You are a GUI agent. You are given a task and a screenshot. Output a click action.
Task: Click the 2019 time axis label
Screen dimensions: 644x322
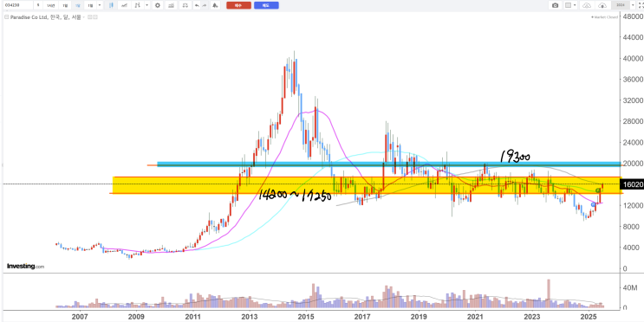click(419, 317)
